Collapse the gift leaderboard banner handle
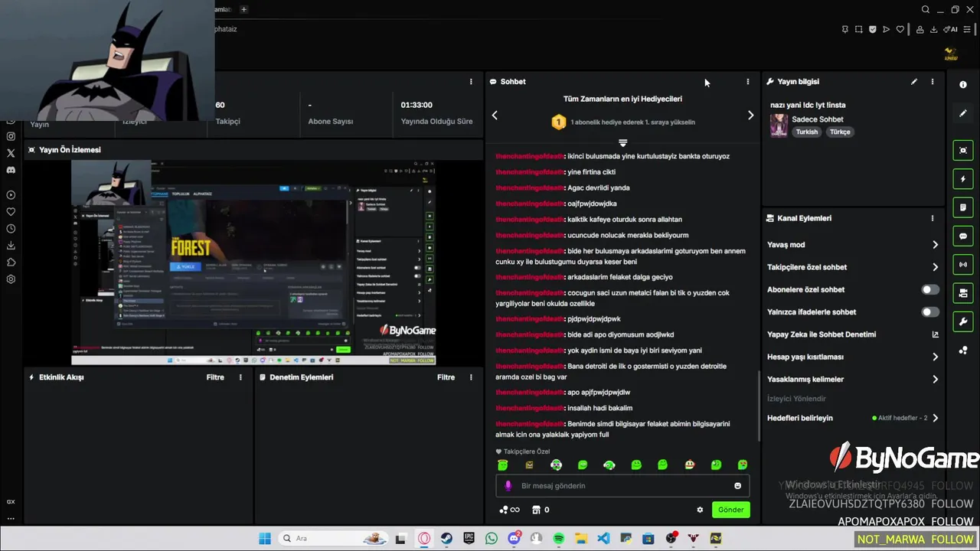 pyautogui.click(x=622, y=143)
